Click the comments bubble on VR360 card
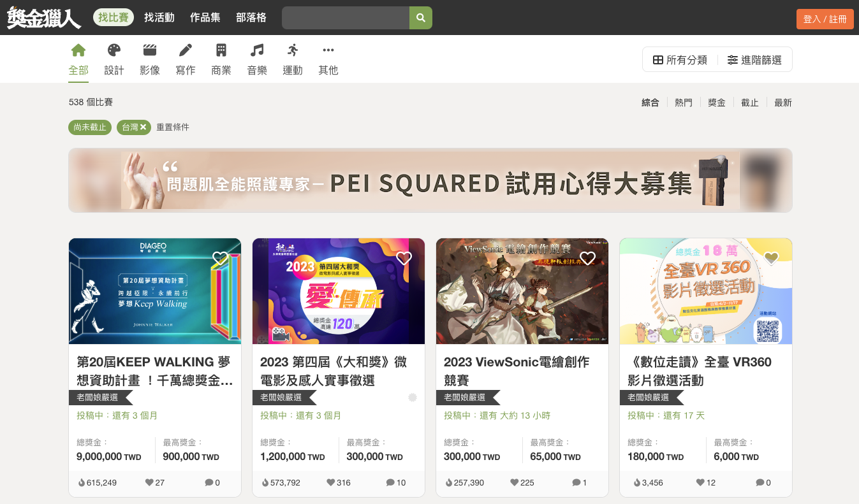 click(x=760, y=483)
